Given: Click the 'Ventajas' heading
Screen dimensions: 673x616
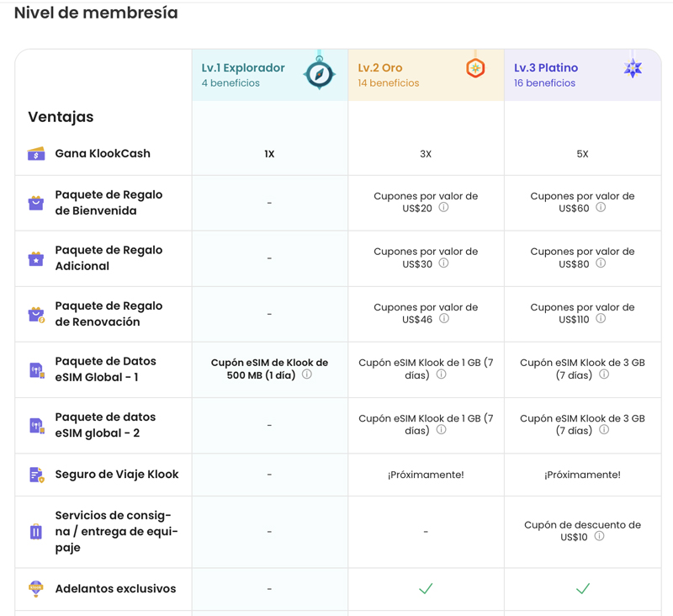Looking at the screenshot, I should [x=61, y=117].
